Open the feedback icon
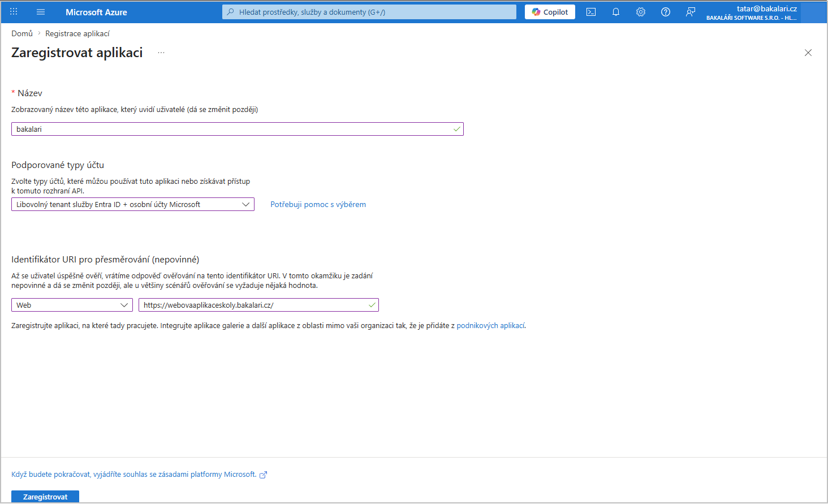Image resolution: width=828 pixels, height=504 pixels. pyautogui.click(x=691, y=12)
